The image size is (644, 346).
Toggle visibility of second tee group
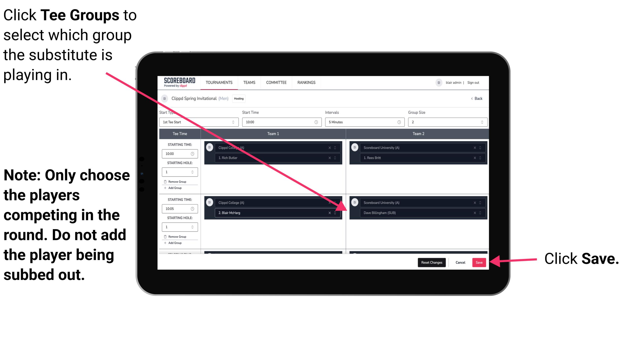click(x=209, y=202)
